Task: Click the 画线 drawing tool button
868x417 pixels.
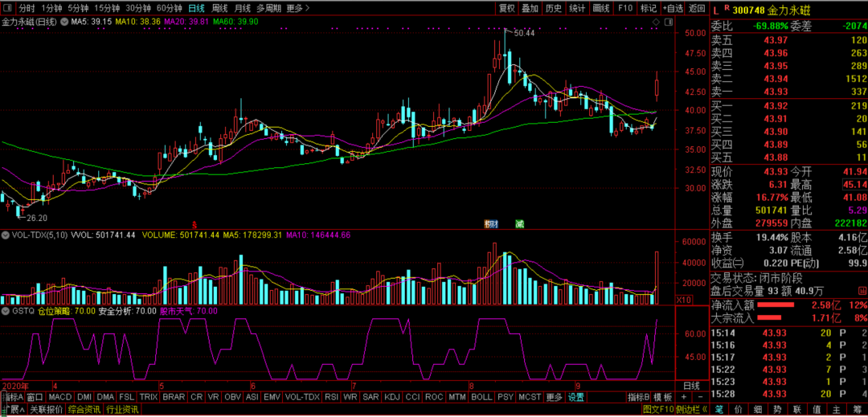Action: coord(600,8)
